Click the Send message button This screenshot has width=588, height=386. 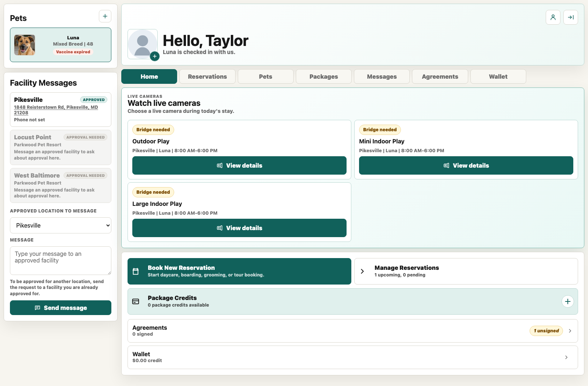tap(61, 308)
